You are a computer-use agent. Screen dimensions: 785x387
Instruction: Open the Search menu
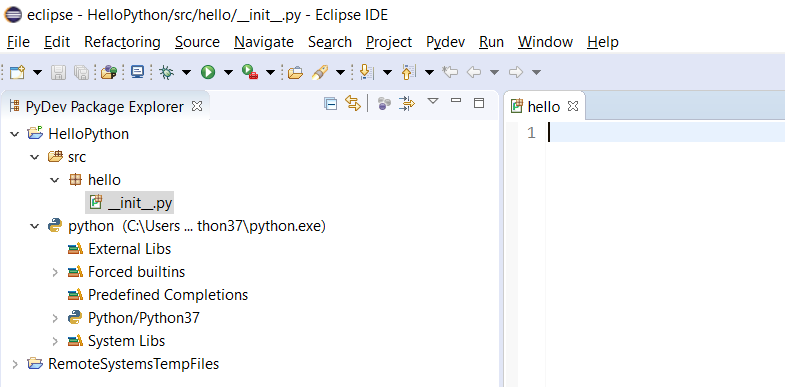point(330,42)
